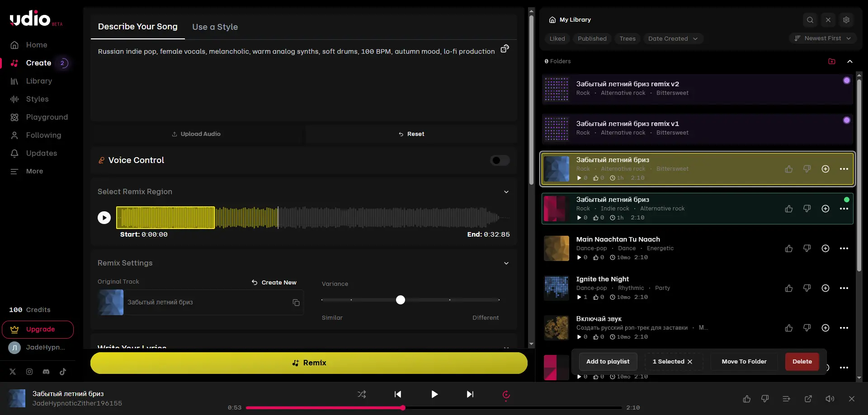This screenshot has width=868, height=415.
Task: Open Styles from the sidebar
Action: [29, 99]
